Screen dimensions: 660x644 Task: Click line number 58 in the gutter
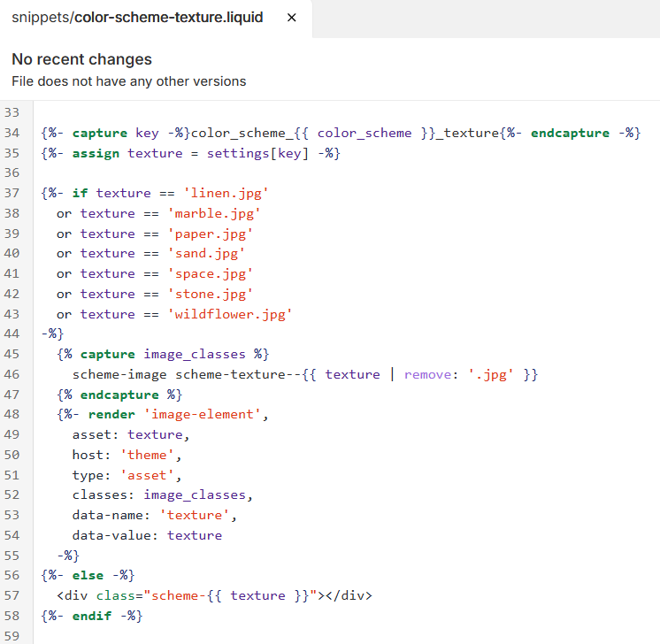click(x=12, y=615)
